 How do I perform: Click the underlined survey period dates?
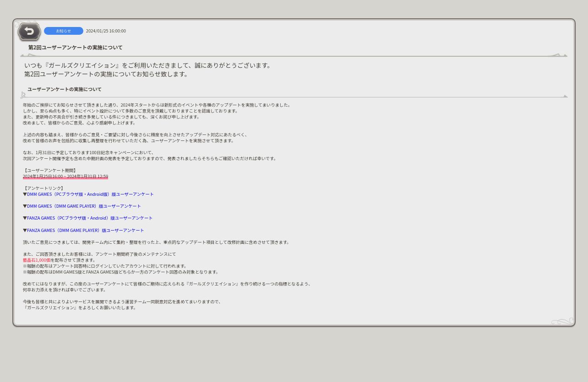tap(65, 176)
